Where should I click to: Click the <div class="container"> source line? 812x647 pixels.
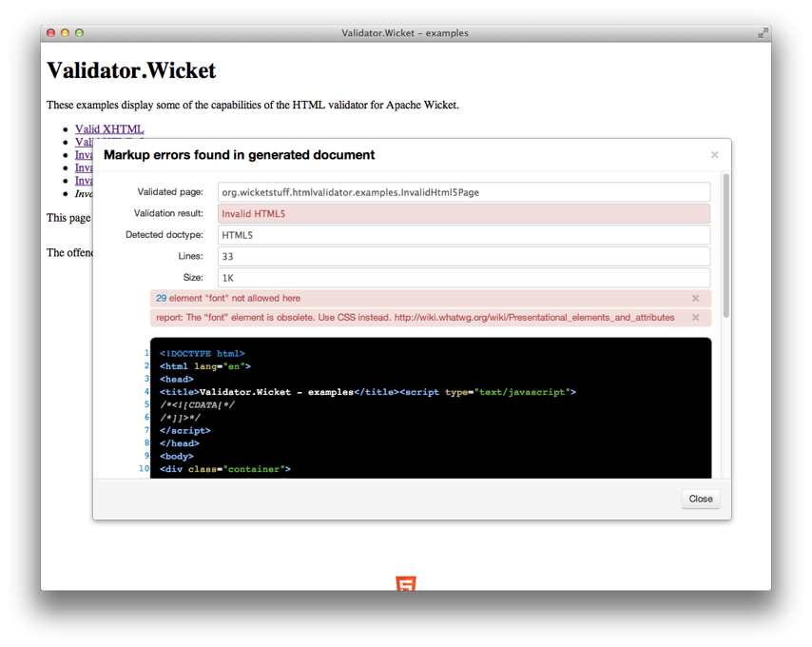[x=225, y=469]
